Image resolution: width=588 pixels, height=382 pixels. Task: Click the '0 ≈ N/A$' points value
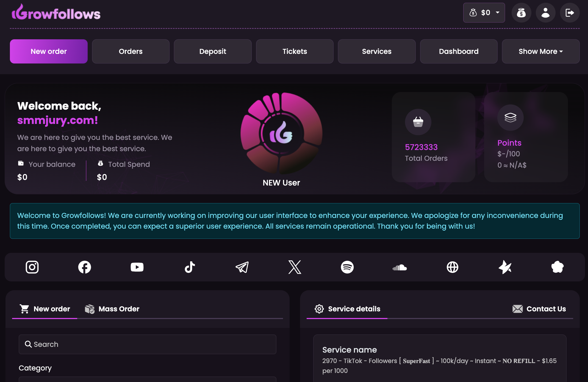[x=512, y=165]
